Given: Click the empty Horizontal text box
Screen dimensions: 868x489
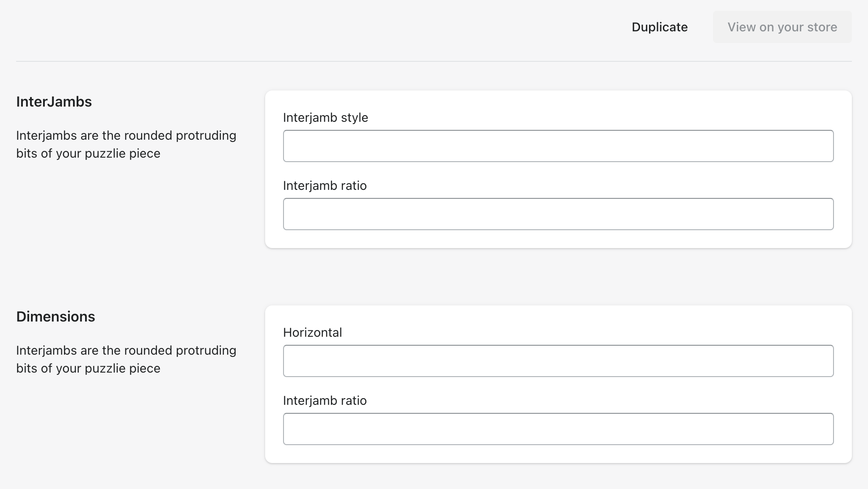Looking at the screenshot, I should click(558, 360).
